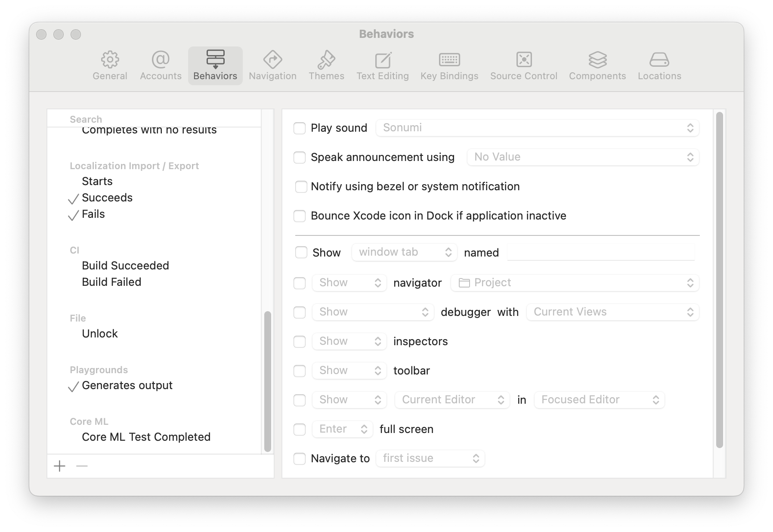Open the Sonumi sound dropdown
This screenshot has height=532, width=773.
point(537,128)
